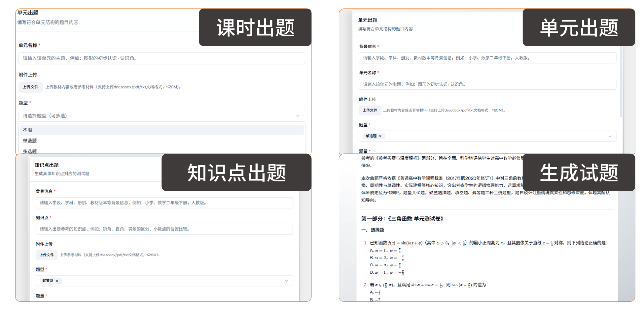Viewport: 644px width, 312px height.
Task: Click 上传文件 button in the 知识点出题 panel
Action: [46, 255]
